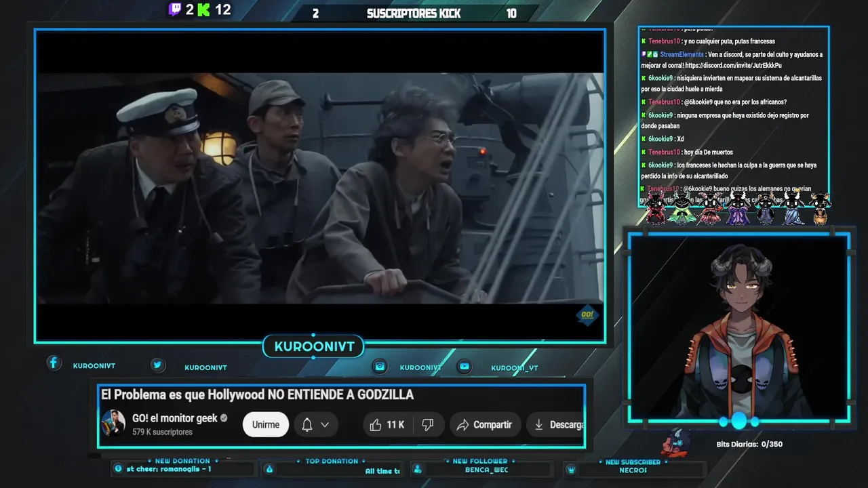Click 6kookie9 on 'ninguna empresa' message
Image resolution: width=868 pixels, height=488 pixels.
tap(660, 115)
